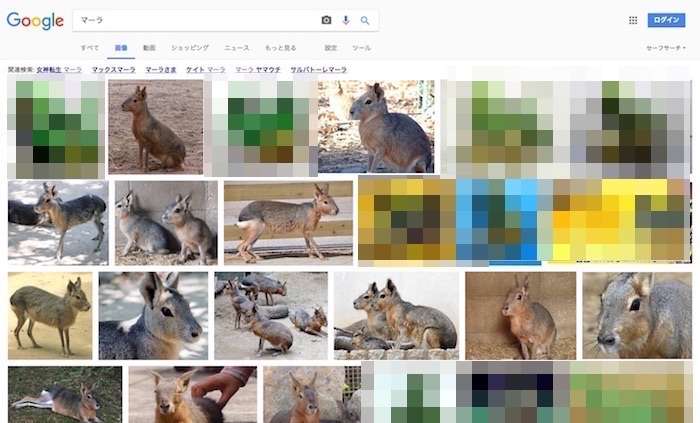Click the magnifying glass search icon
Screen dimensions: 700x423
365,20
